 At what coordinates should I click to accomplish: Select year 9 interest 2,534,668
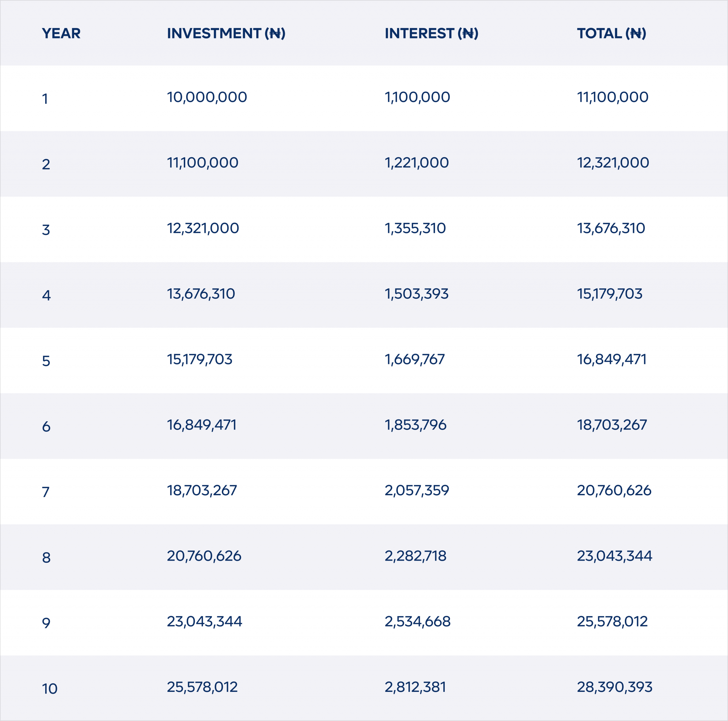click(418, 622)
